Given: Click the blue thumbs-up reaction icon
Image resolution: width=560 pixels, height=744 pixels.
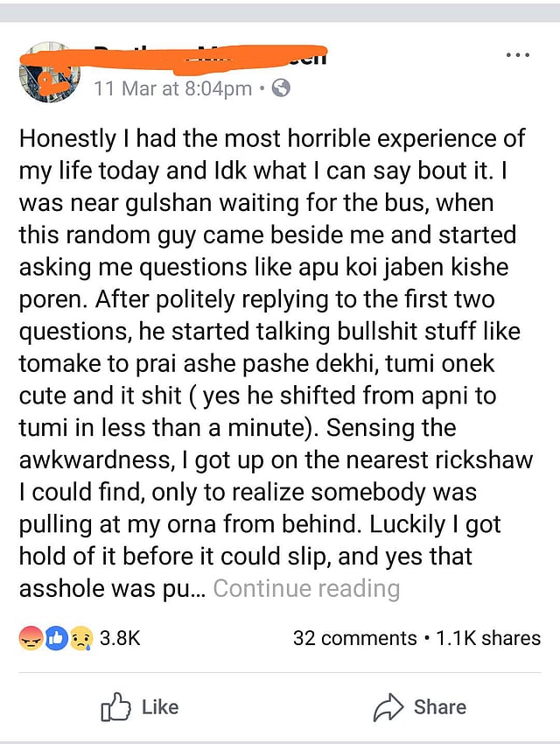Looking at the screenshot, I should pyautogui.click(x=55, y=638).
